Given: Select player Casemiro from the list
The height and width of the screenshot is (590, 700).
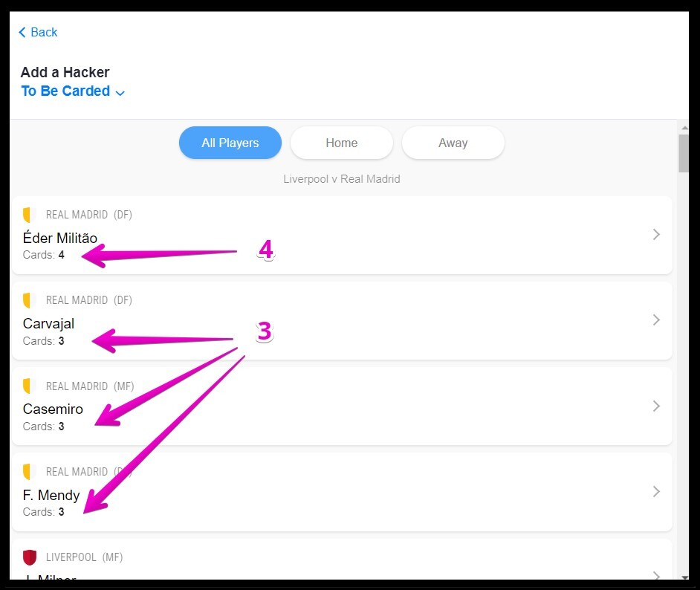Looking at the screenshot, I should [x=342, y=406].
